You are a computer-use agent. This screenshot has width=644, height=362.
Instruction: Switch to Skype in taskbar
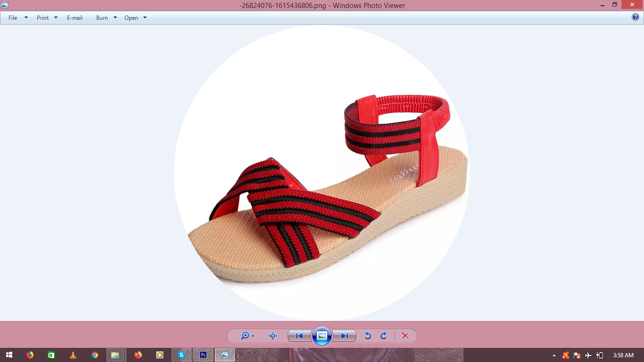[182, 355]
